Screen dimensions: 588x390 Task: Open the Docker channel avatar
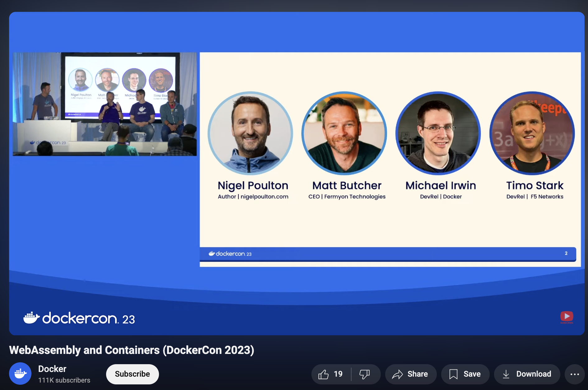[x=20, y=374]
